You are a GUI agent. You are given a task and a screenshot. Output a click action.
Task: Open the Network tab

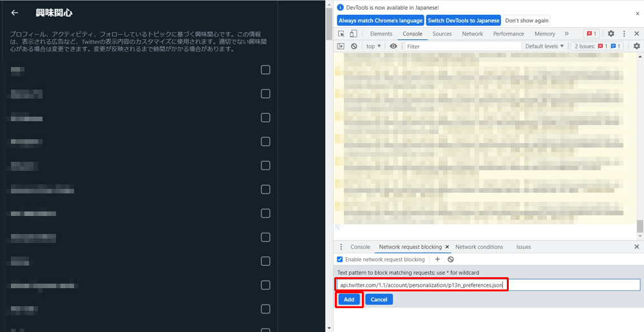pyautogui.click(x=472, y=34)
